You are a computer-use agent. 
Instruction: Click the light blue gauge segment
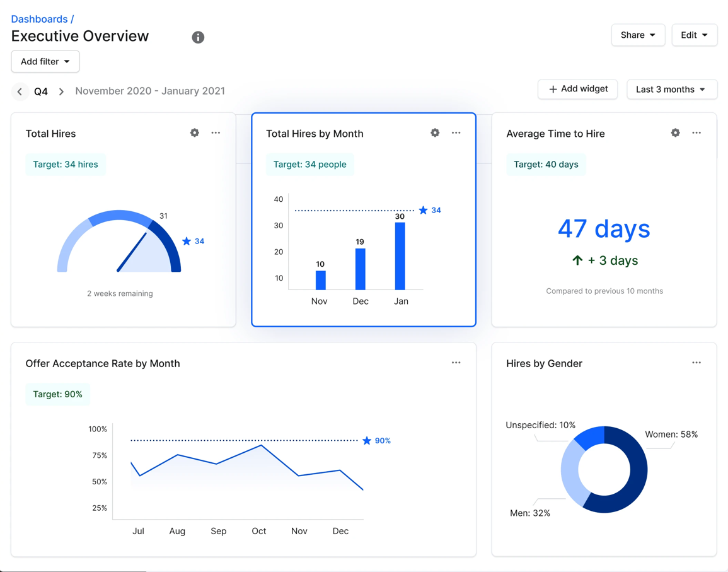(x=69, y=244)
